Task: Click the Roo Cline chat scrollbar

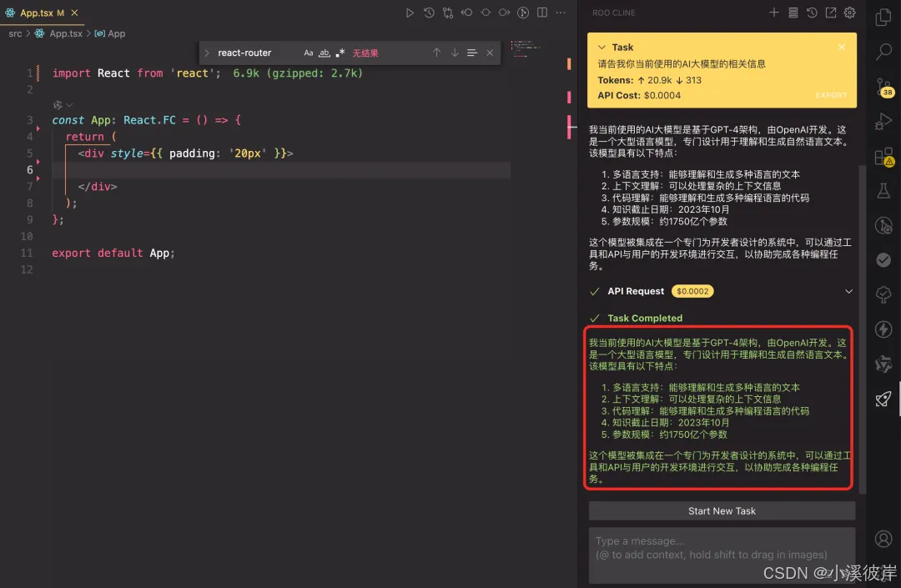Action: pyautogui.click(x=861, y=329)
